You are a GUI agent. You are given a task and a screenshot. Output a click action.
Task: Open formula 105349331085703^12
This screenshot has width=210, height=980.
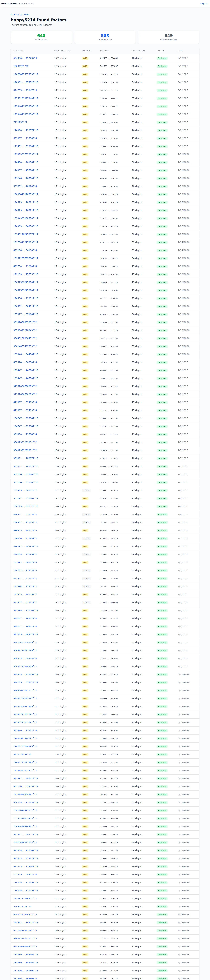pos(26,218)
